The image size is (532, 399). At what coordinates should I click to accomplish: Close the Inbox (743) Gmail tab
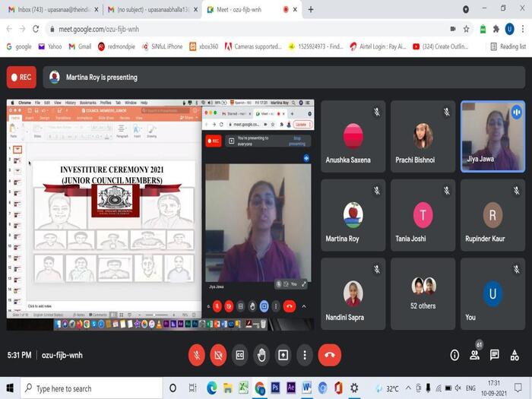click(x=96, y=10)
